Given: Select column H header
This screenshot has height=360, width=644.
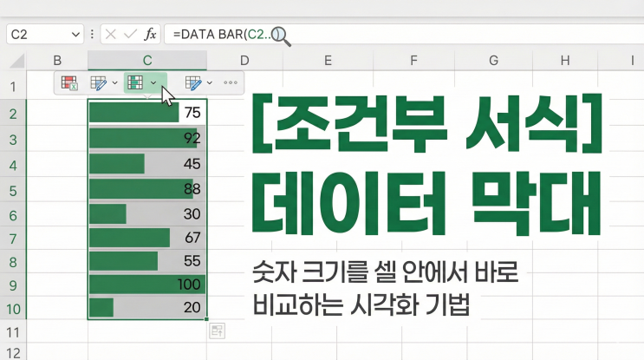Looking at the screenshot, I should (x=565, y=61).
